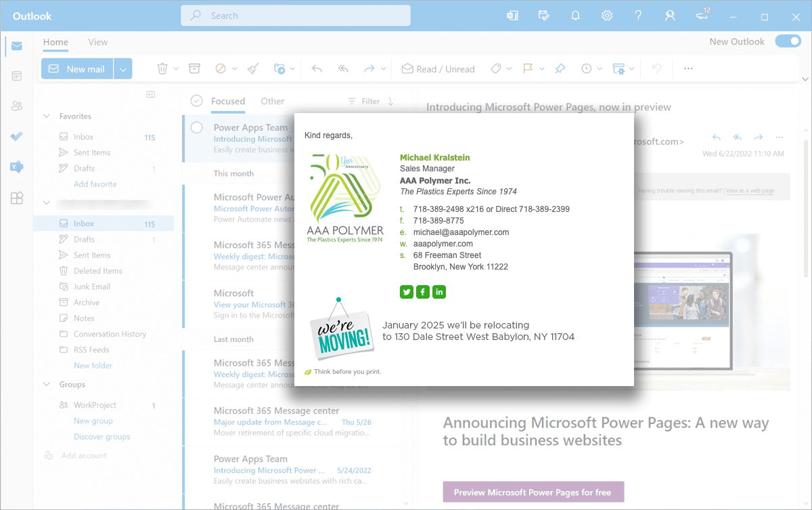Open the Calendar module icon
The image size is (812, 510).
tap(16, 76)
